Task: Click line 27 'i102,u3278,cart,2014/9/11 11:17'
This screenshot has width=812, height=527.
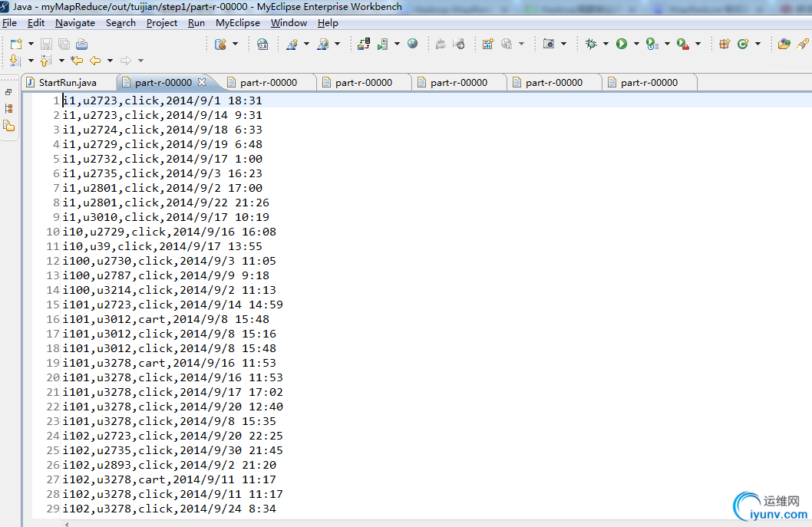Action: coord(170,479)
